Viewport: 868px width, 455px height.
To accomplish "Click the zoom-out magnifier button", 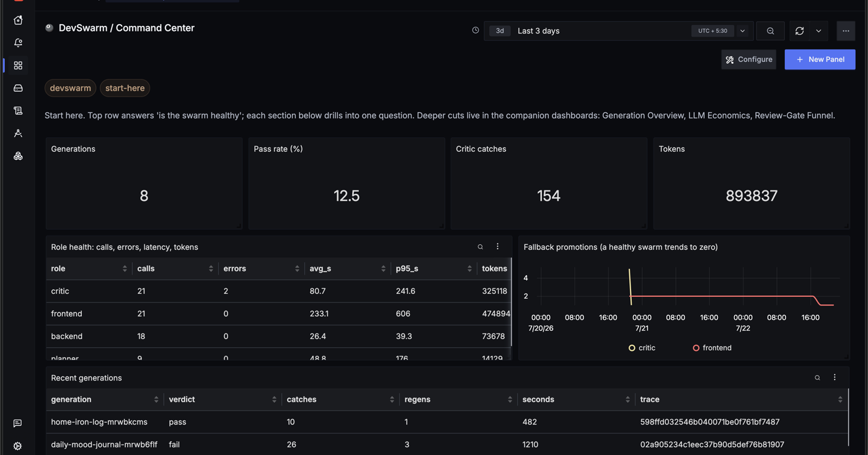I will pyautogui.click(x=771, y=31).
